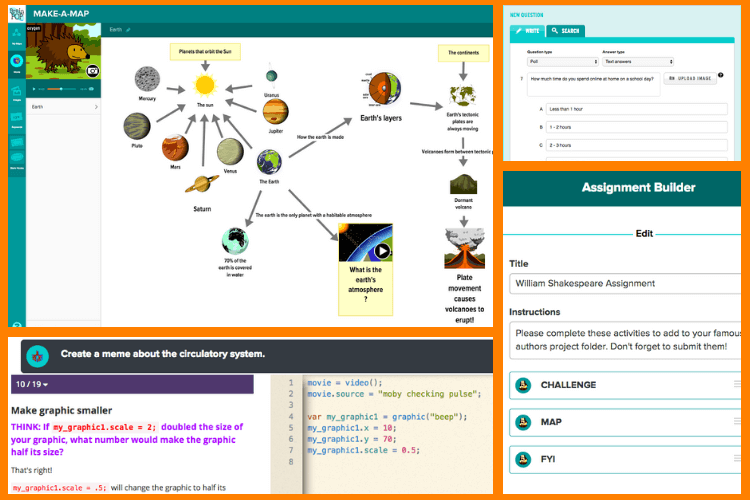Click the Instructions text box in Assignment Builder
Screen dimensions: 750x500
(625, 340)
